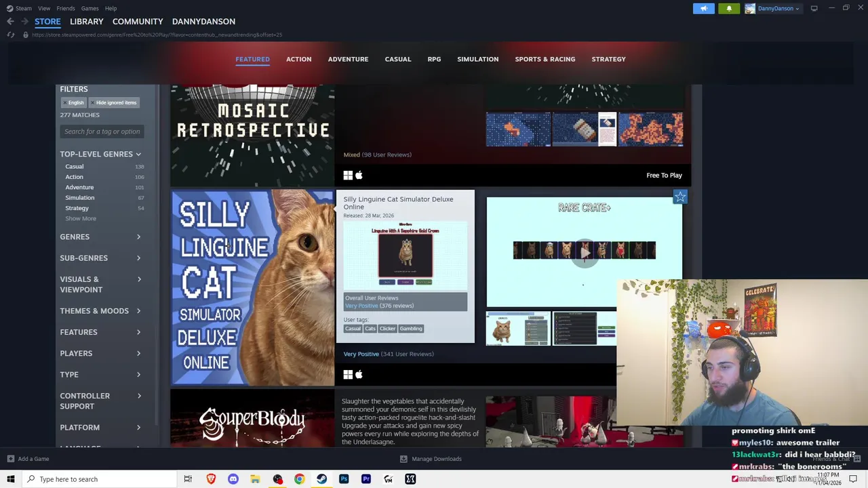
Task: Open Discord from the taskbar
Action: [x=233, y=479]
